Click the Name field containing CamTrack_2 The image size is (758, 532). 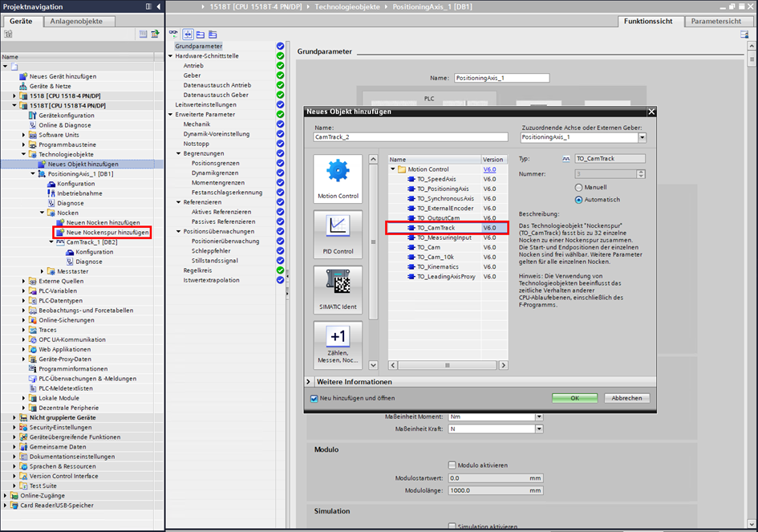coord(410,137)
